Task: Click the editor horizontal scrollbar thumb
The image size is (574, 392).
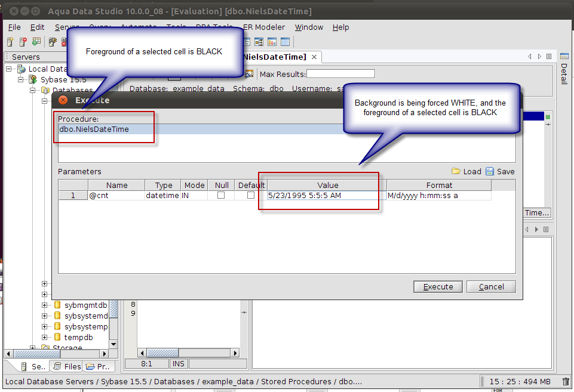Action: [162, 353]
